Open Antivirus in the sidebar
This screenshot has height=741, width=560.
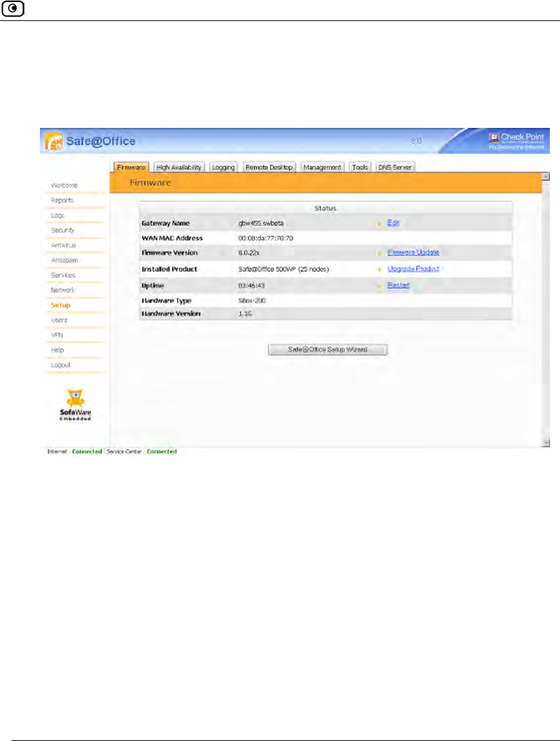pyautogui.click(x=64, y=245)
